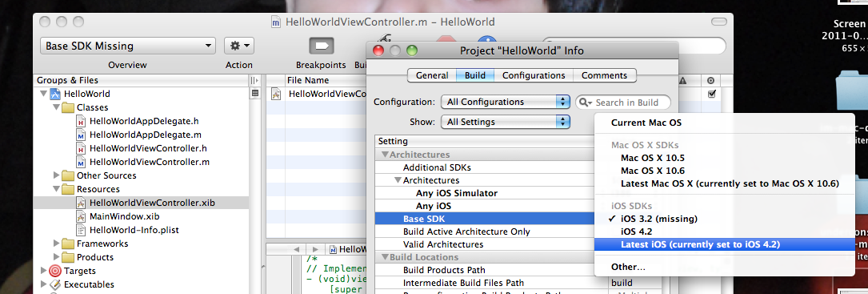Click the Executables icon

click(x=55, y=284)
